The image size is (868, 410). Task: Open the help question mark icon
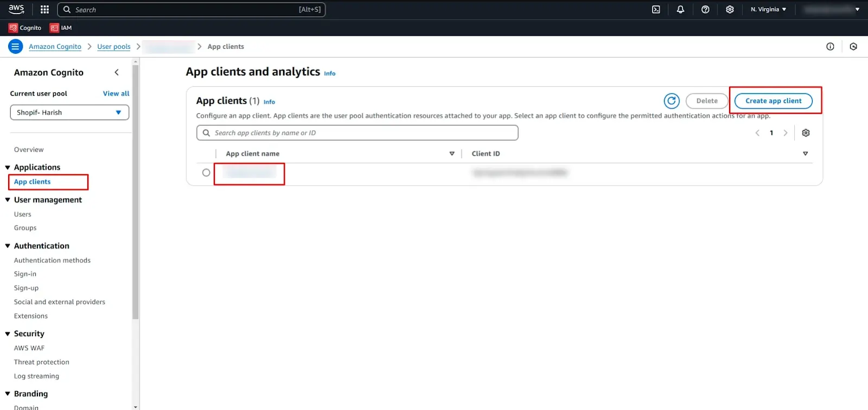(705, 9)
